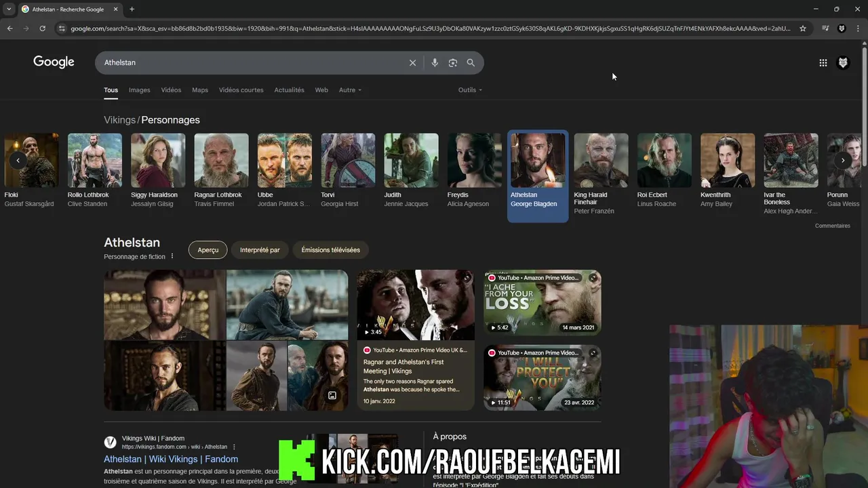Open the new tab plus button
Image resolution: width=868 pixels, height=488 pixels.
pos(132,9)
